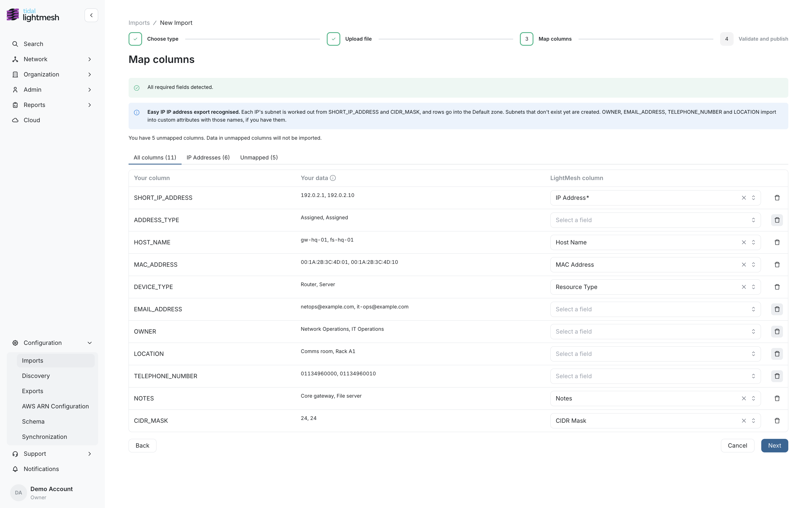Clear the Resource Type field selection
812x508 pixels.
coord(743,287)
